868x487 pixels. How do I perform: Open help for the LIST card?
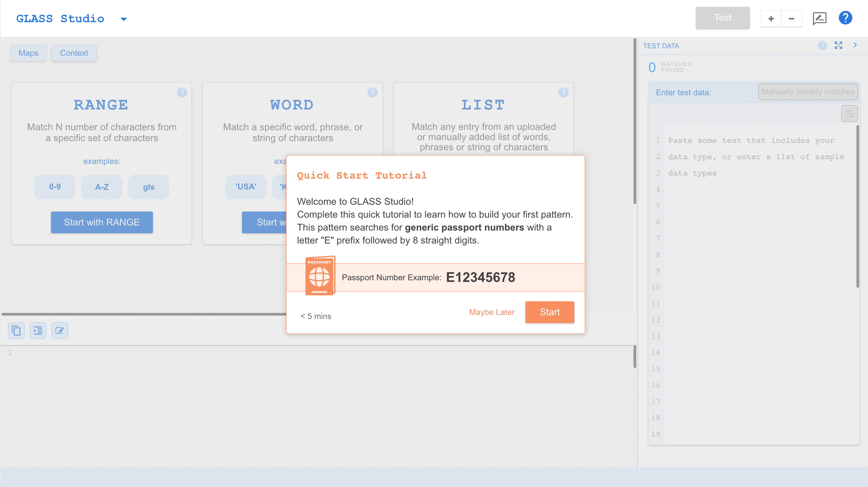click(x=563, y=93)
